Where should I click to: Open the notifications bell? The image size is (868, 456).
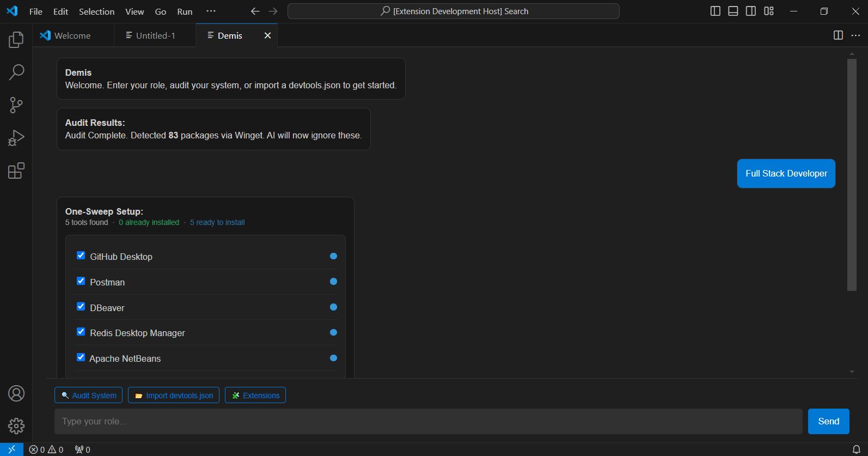pyautogui.click(x=856, y=449)
